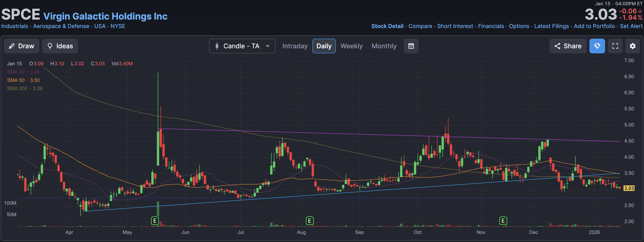Open Aerospace & Defense industry link
Image resolution: width=644 pixels, height=242 pixels.
pyautogui.click(x=61, y=26)
